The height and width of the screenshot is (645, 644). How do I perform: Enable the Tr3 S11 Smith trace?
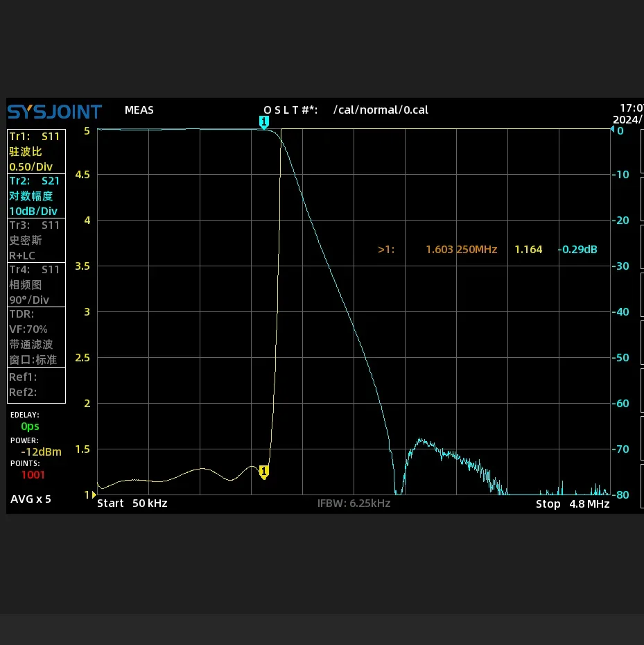pos(36,240)
